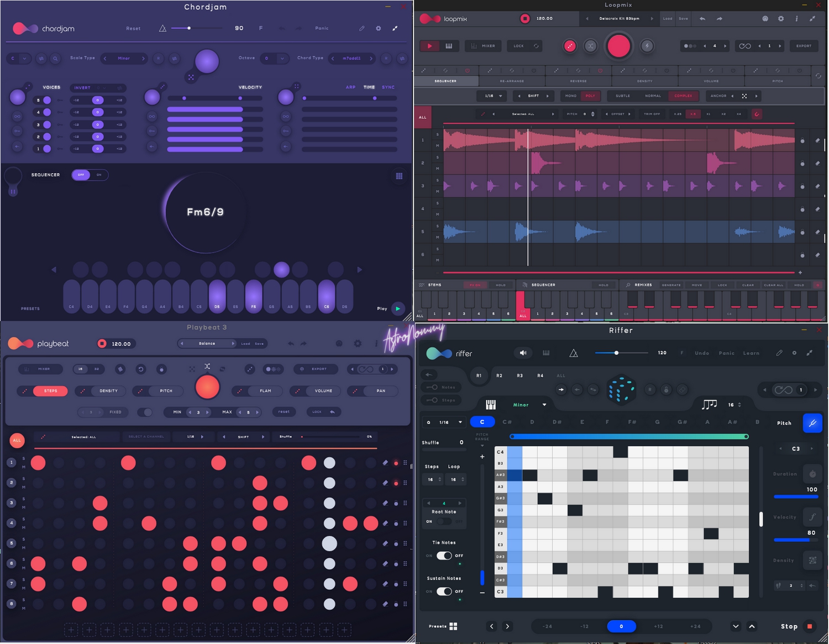The height and width of the screenshot is (644, 829).
Task: Switch to Loopmix REVERSE tab
Action: click(579, 81)
